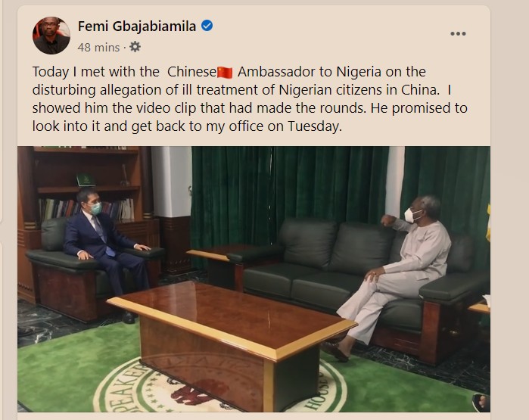
Task: Open the "48 mins" timestamp link
Action: [98, 47]
